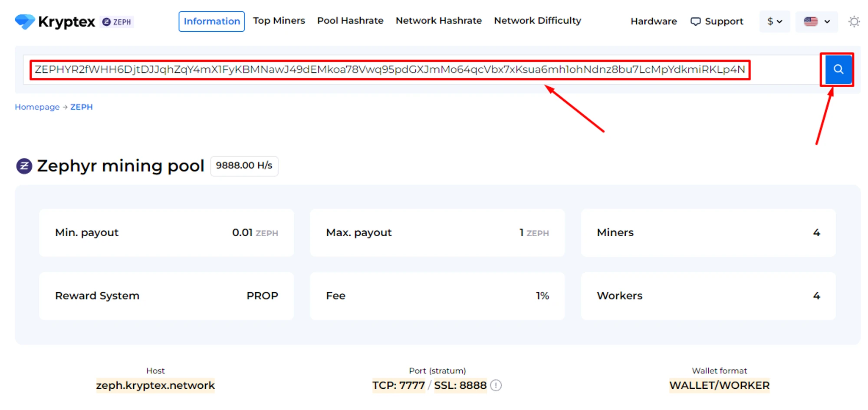
Task: Click the ZEPH breadcrumb link
Action: coord(82,107)
